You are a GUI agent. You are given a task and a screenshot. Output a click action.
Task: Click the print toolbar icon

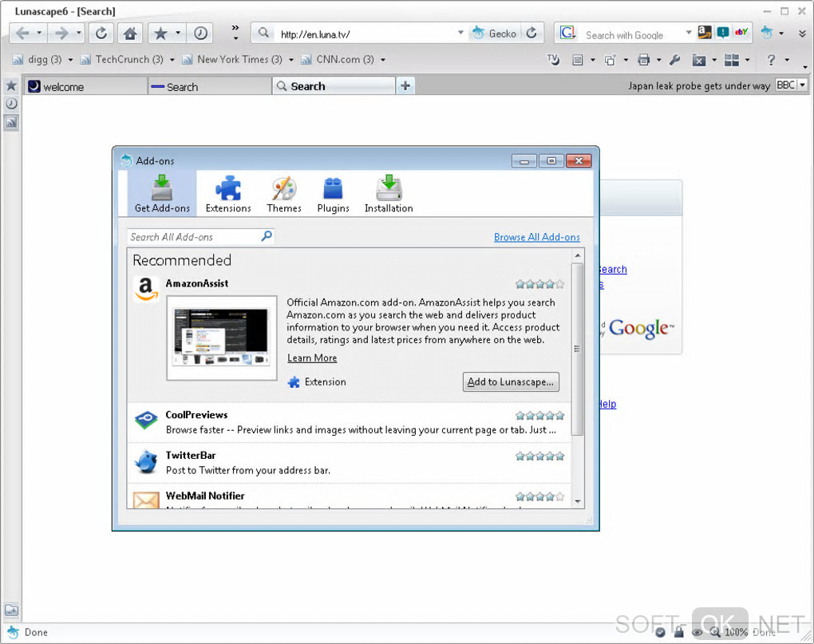click(x=644, y=60)
